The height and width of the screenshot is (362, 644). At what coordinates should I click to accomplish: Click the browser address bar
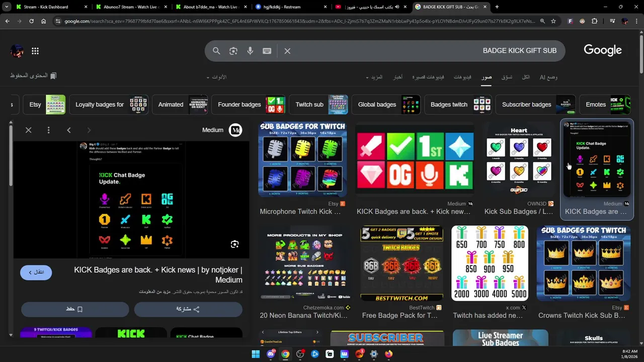click(x=299, y=21)
